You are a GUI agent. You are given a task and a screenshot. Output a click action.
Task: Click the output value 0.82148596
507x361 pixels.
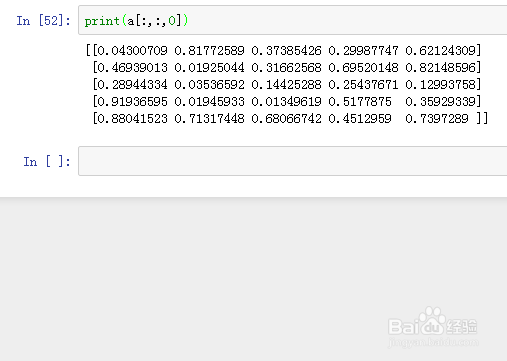coord(440,68)
